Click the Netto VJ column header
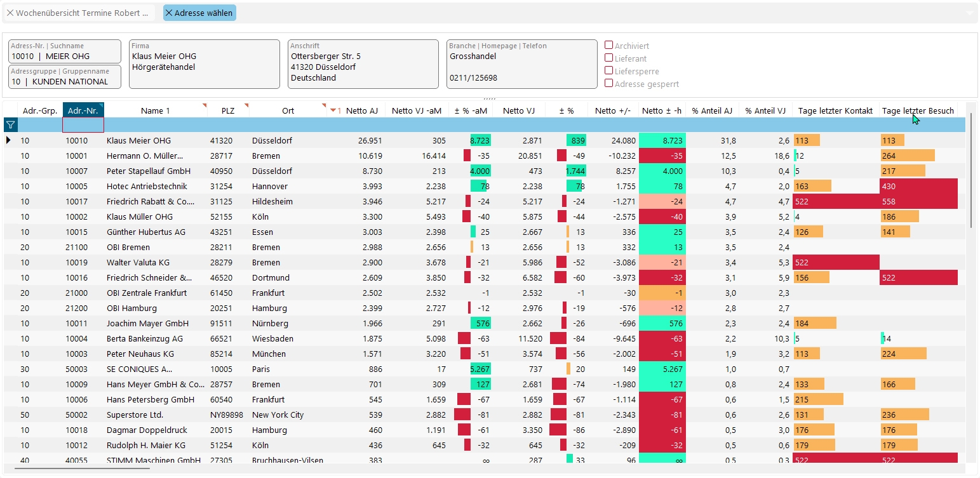Screen dimensions: 980x478 518,111
